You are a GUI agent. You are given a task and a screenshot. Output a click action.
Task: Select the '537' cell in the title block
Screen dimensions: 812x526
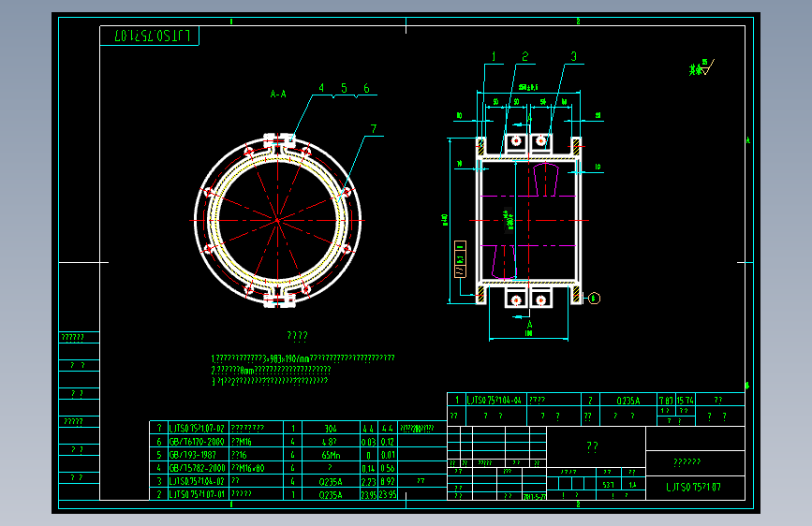tap(609, 485)
